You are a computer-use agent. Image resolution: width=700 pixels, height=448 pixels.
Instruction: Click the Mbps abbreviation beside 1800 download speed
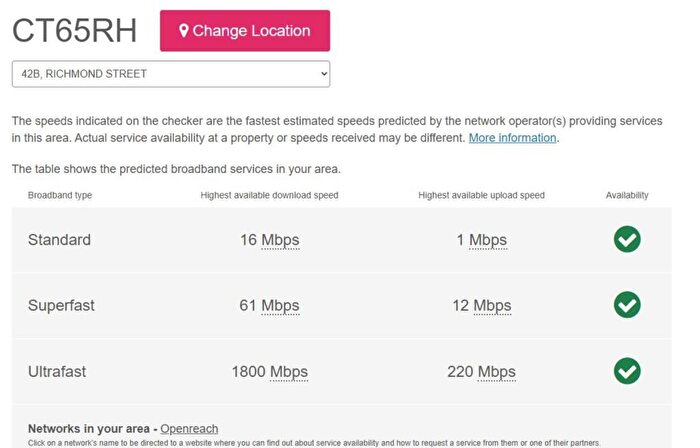288,372
